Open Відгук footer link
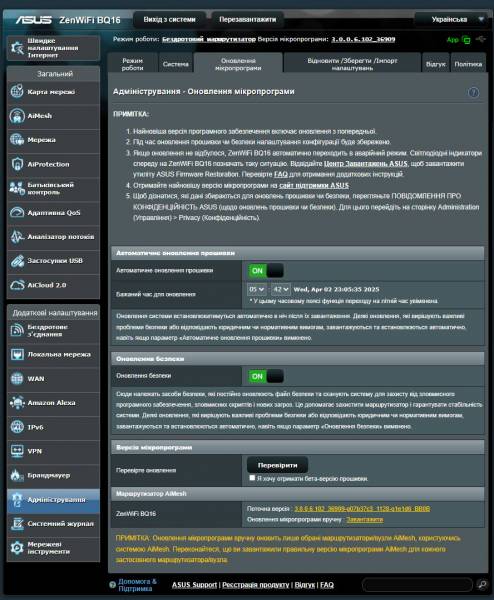Screen dimensions: 494x600 point(305,585)
